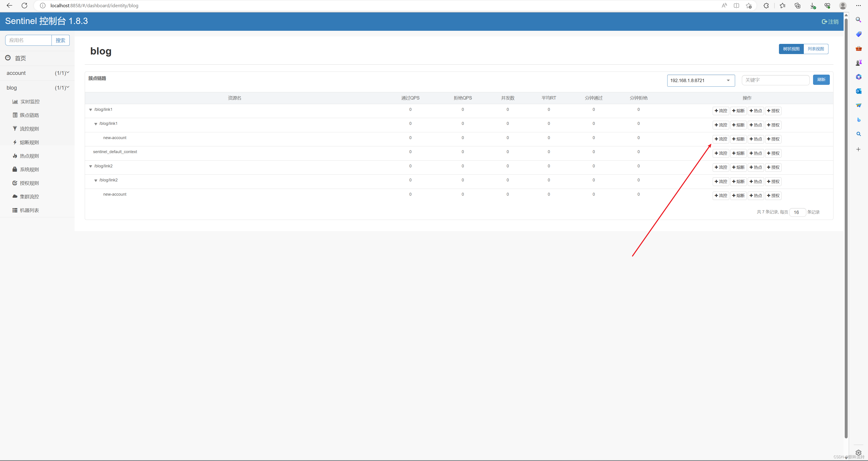Open the 192.168.1.8:8721 machine dropdown

(x=701, y=81)
